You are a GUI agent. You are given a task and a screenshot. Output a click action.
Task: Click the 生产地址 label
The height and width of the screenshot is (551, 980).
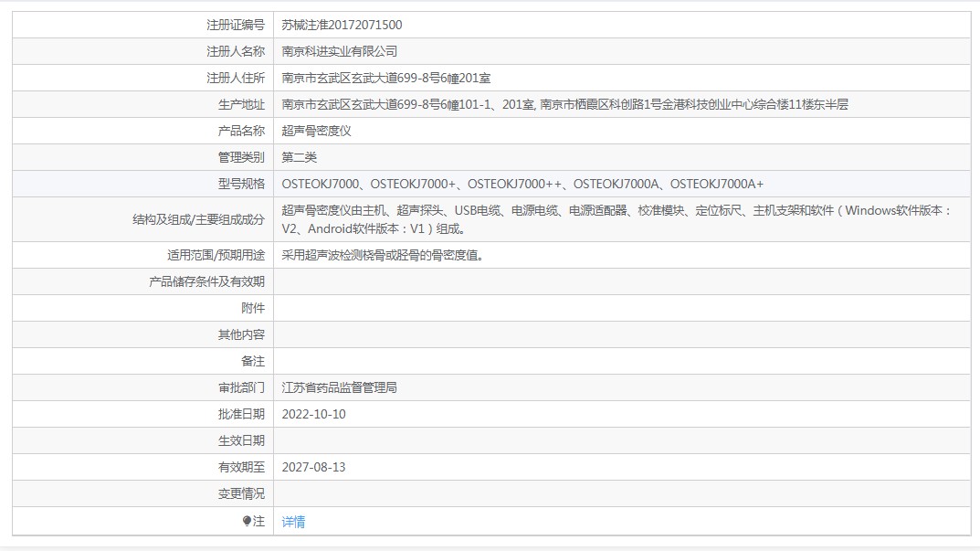241,104
